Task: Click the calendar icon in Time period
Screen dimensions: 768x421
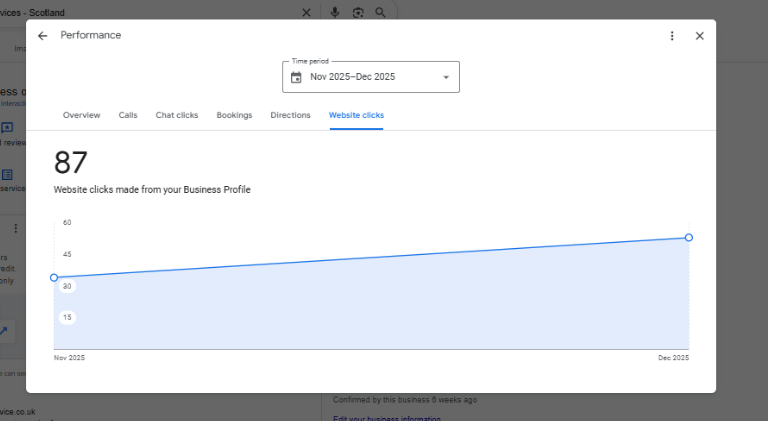Action: click(x=296, y=77)
